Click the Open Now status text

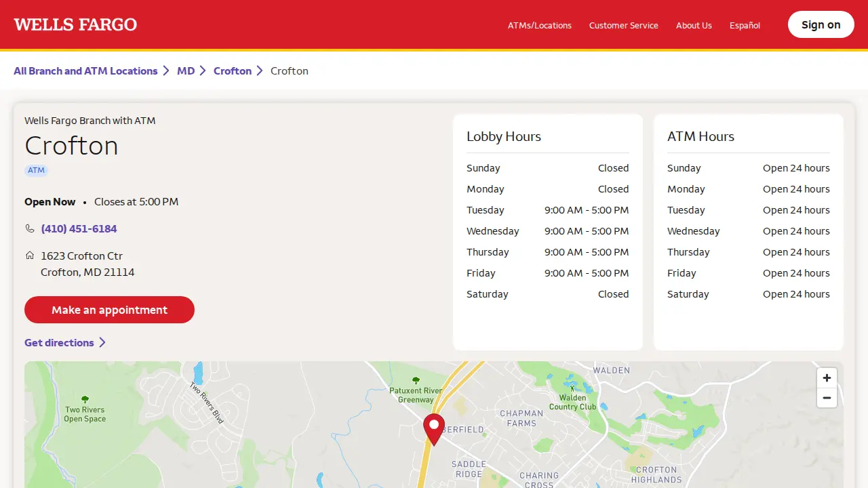pyautogui.click(x=50, y=202)
